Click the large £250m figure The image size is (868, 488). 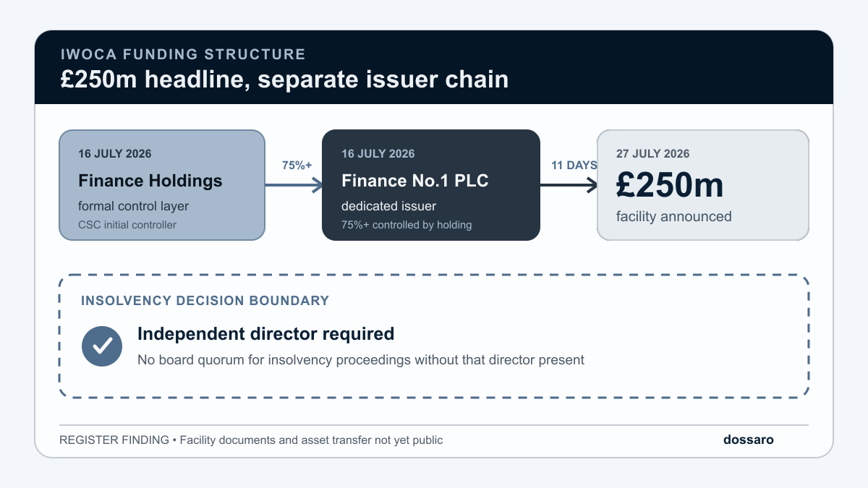(670, 185)
